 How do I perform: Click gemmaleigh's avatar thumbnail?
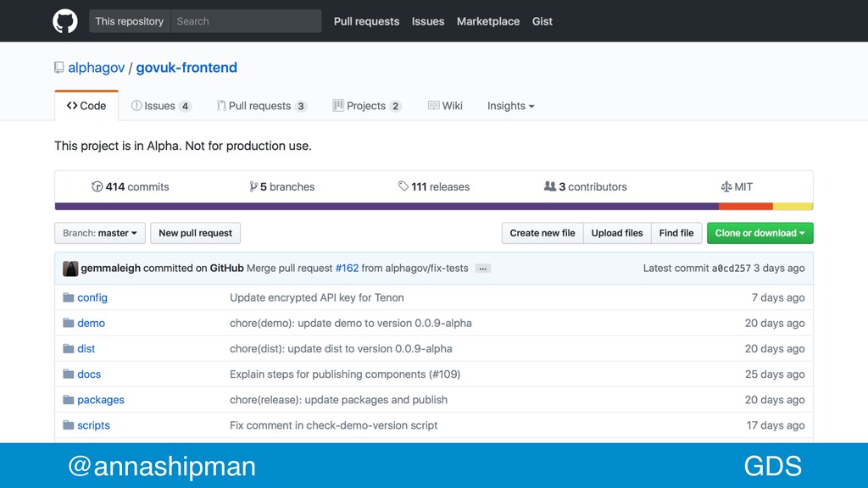70,269
